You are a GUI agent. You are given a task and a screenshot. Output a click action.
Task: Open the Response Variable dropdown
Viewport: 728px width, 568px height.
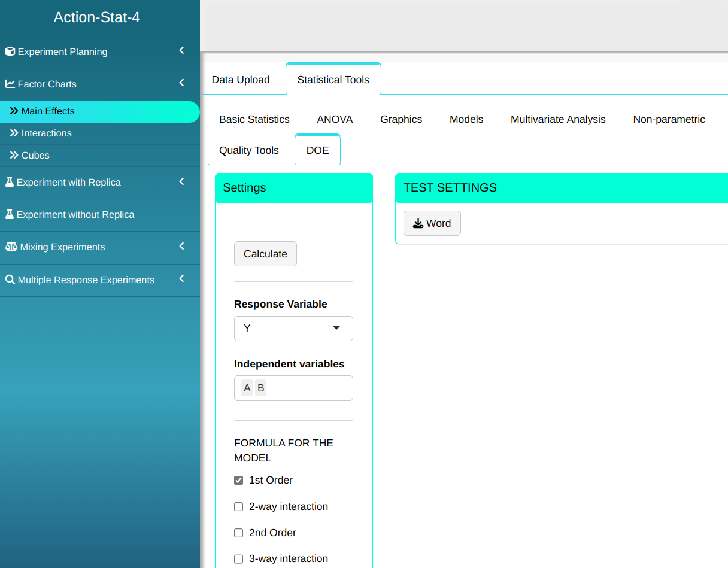tap(293, 328)
